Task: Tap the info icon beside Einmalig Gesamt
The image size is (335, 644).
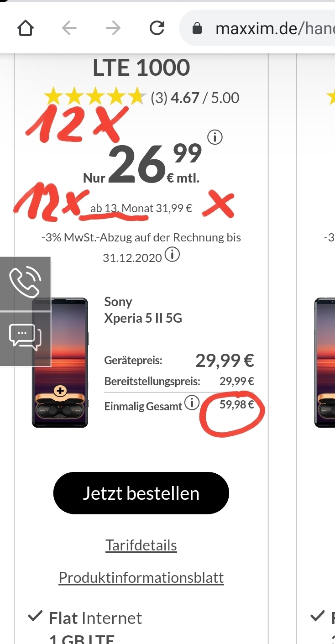Action: (x=192, y=404)
